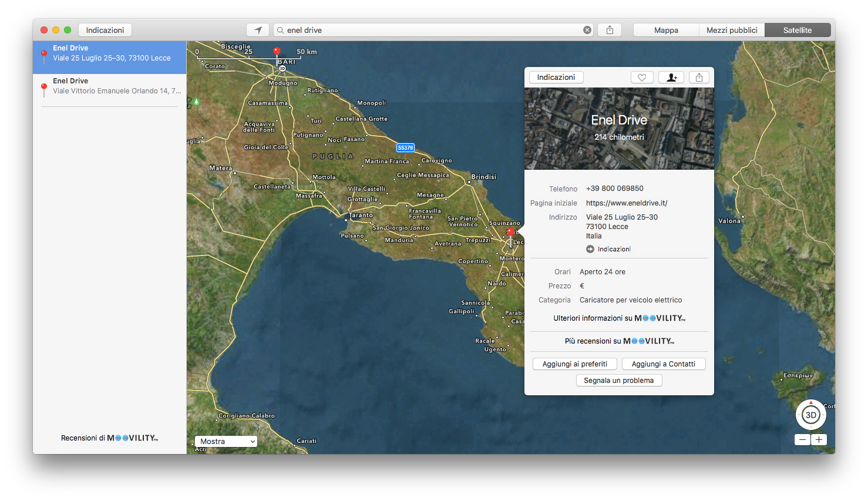Viewport: 868px width, 501px height.
Task: Select the Satellite view tab
Action: 797,30
